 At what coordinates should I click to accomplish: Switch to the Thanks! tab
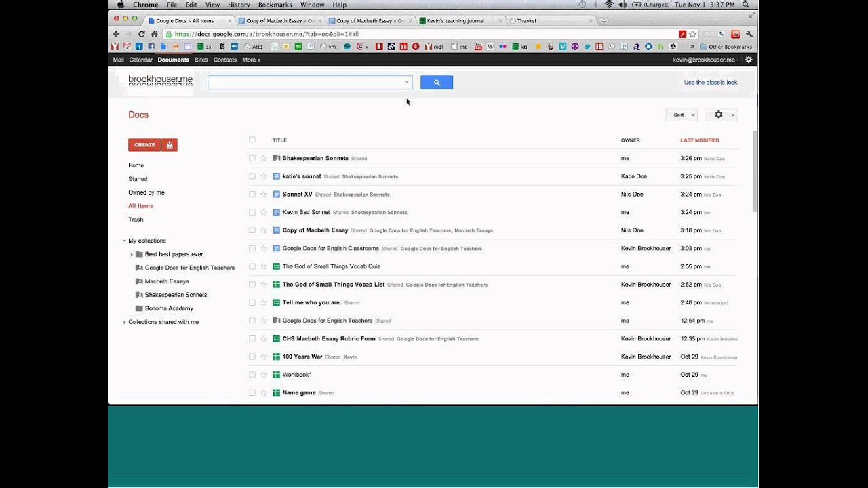(551, 20)
